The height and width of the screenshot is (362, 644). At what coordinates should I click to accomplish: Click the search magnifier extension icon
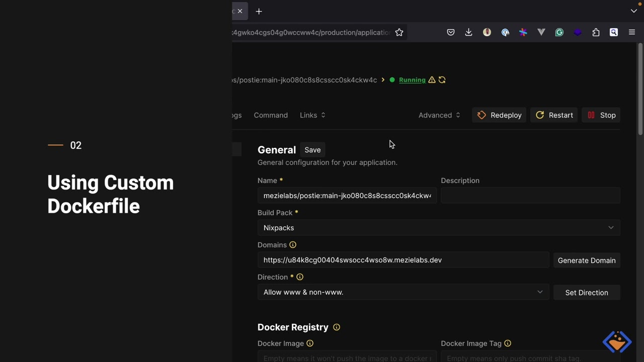point(614,32)
